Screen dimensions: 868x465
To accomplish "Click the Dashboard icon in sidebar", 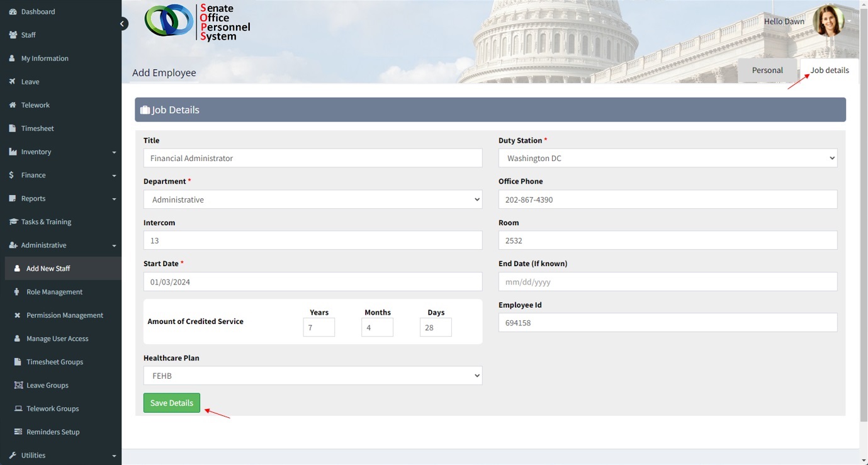I will pyautogui.click(x=13, y=12).
